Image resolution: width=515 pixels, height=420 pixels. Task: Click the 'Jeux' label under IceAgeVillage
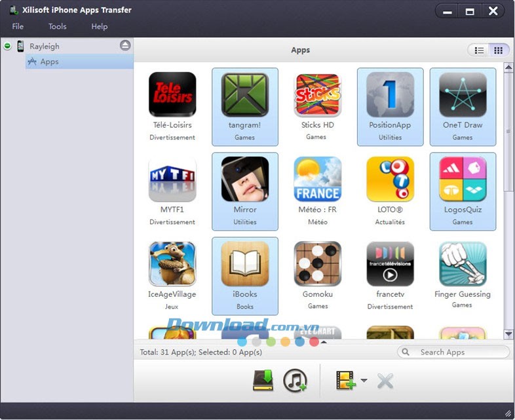(172, 307)
